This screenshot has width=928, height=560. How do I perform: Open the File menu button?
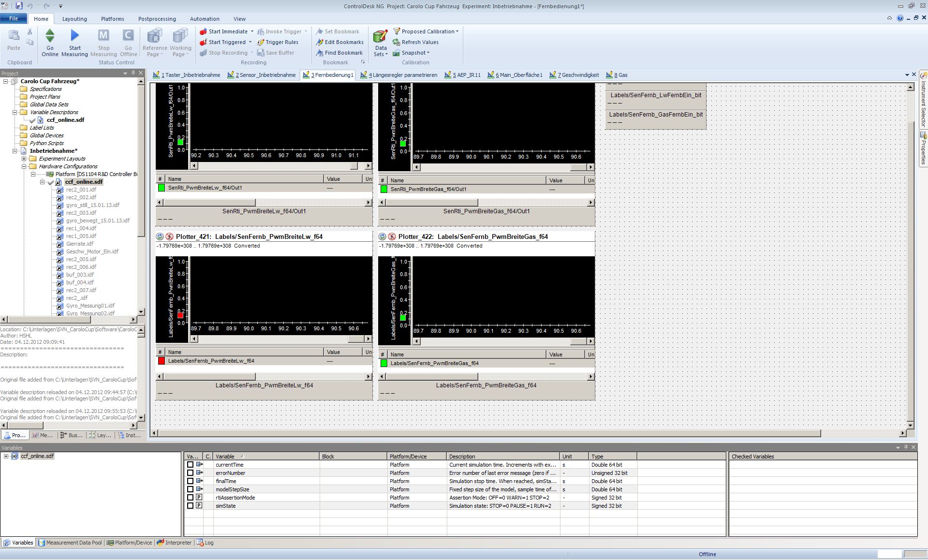coord(14,18)
